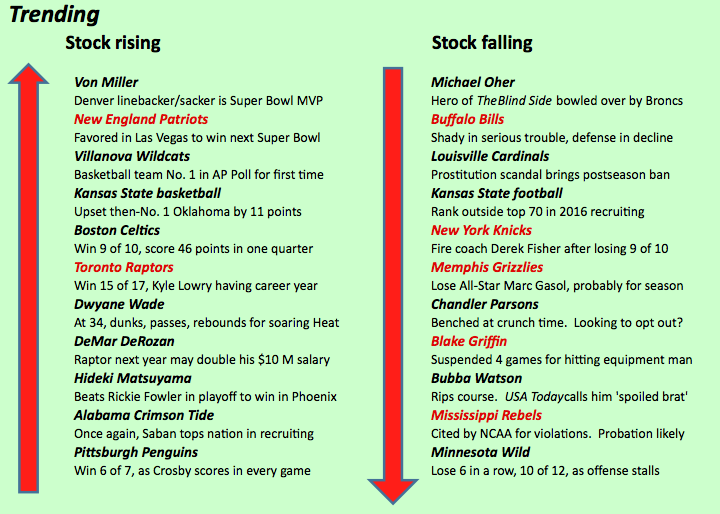The width and height of the screenshot is (720, 514).
Task: Select the Villanova Wildcats heading
Action: 132,156
